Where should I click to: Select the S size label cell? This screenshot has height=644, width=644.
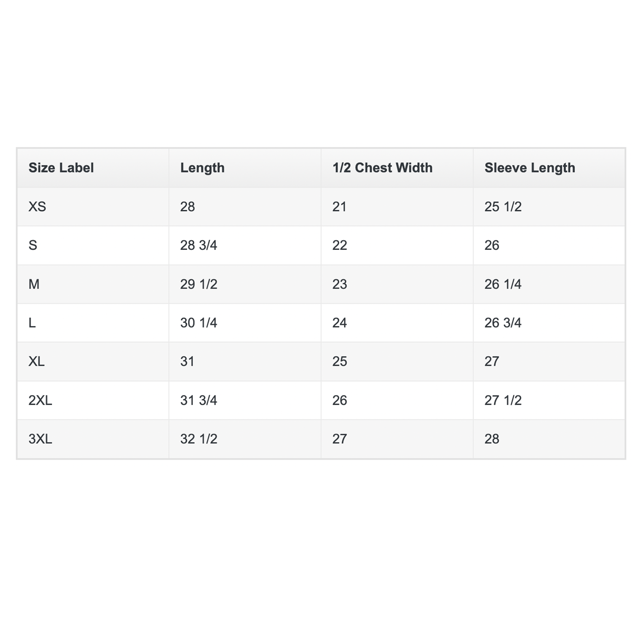[33, 245]
